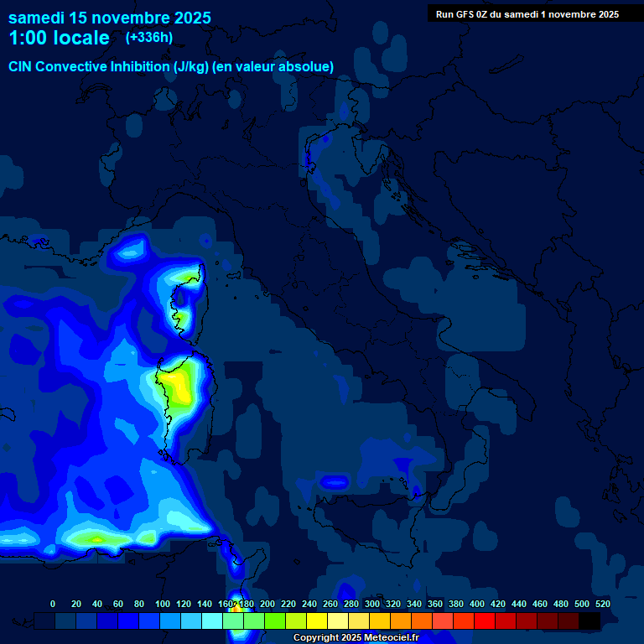The height and width of the screenshot is (644, 644).
Task: Select the black legend swatch between 500 and 520
Action: point(589,621)
